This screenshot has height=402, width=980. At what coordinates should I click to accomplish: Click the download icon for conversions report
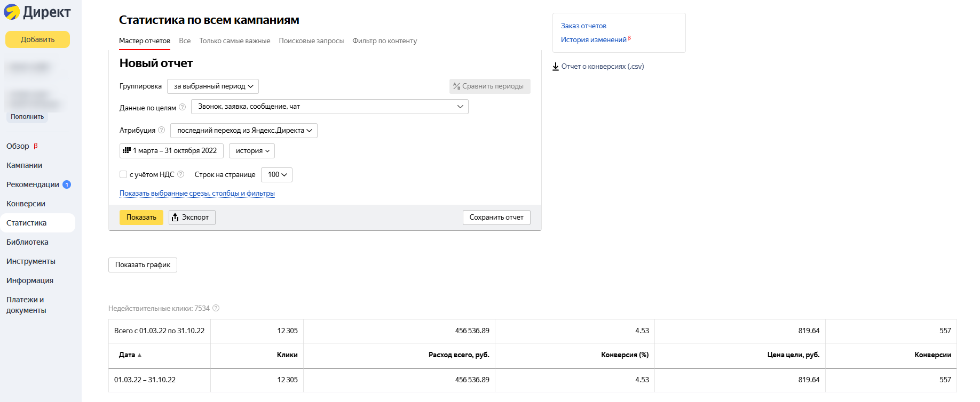coord(556,67)
